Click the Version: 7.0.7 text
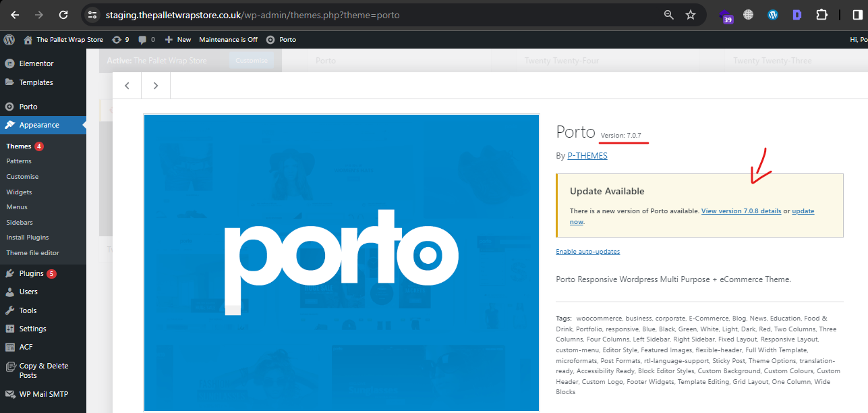This screenshot has width=868, height=413. click(x=621, y=136)
